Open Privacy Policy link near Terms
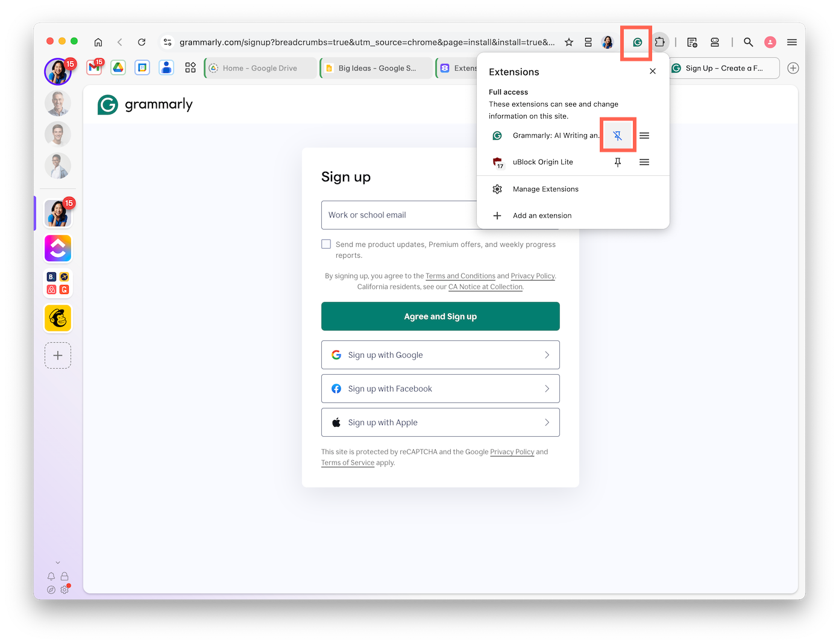Viewport: 839px width, 644px height. coord(533,276)
